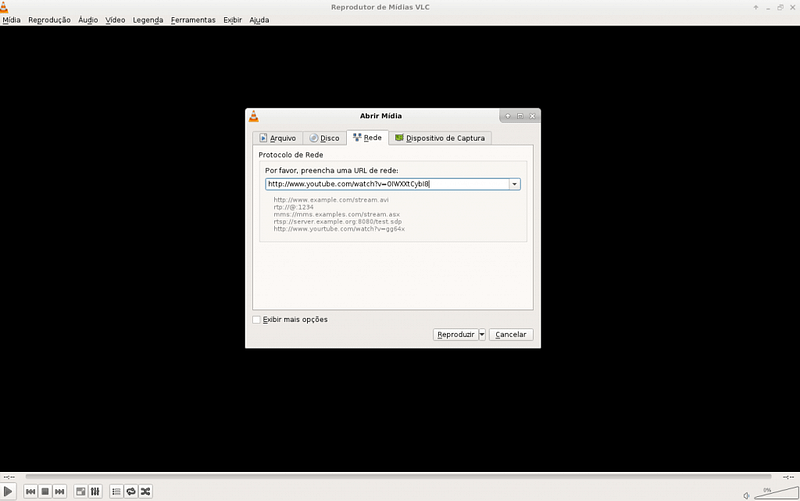
Task: Open the Legenda menu
Action: (148, 20)
